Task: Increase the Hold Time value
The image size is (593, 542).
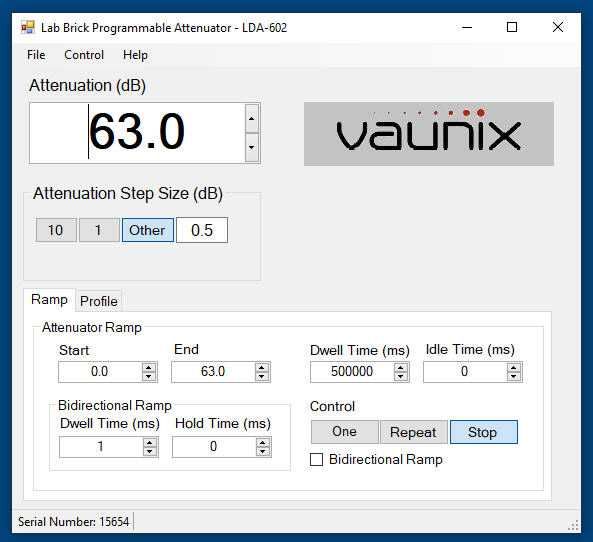Action: click(262, 442)
